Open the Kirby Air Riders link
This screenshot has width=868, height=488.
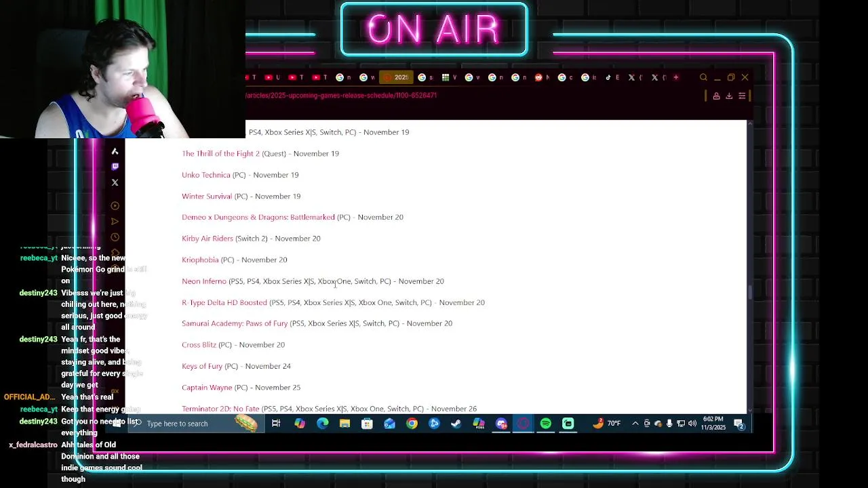[208, 239]
